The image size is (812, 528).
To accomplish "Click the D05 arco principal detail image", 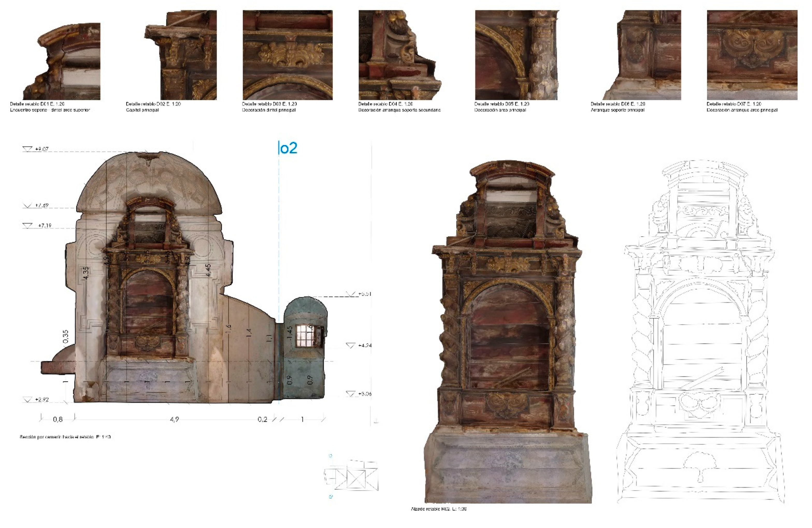I will (x=516, y=55).
